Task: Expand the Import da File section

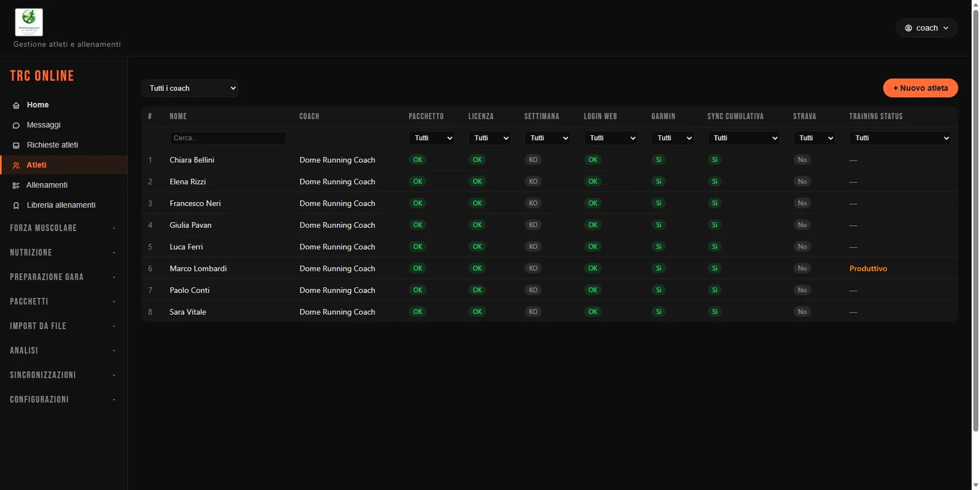Action: (x=64, y=326)
